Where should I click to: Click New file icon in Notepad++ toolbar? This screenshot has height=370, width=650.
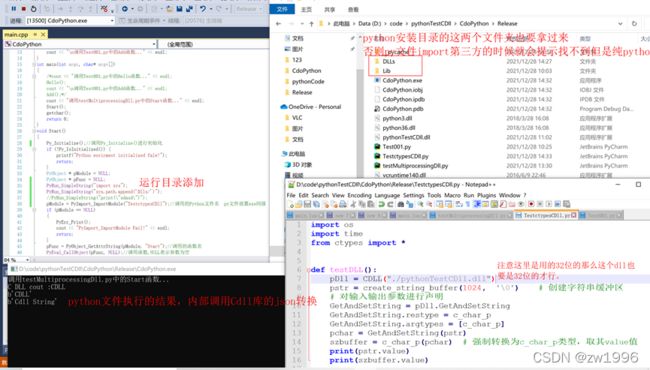click(291, 204)
